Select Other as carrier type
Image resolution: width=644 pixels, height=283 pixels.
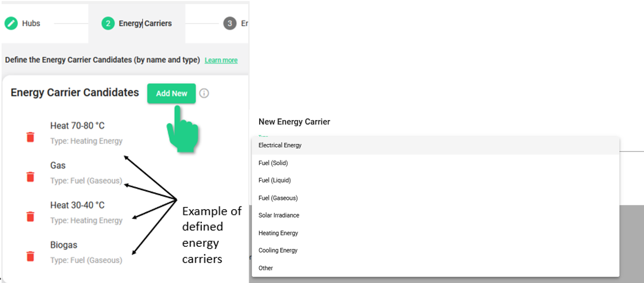coord(266,268)
